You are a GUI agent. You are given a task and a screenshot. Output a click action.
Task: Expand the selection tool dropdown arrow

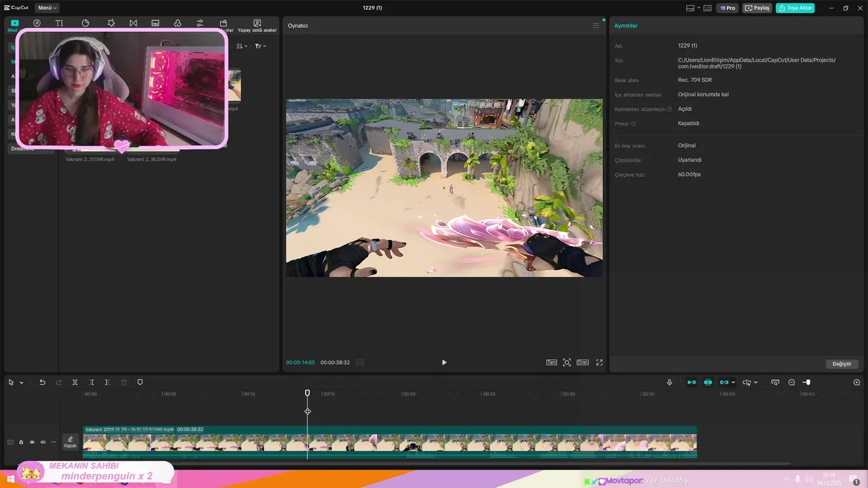pyautogui.click(x=22, y=383)
